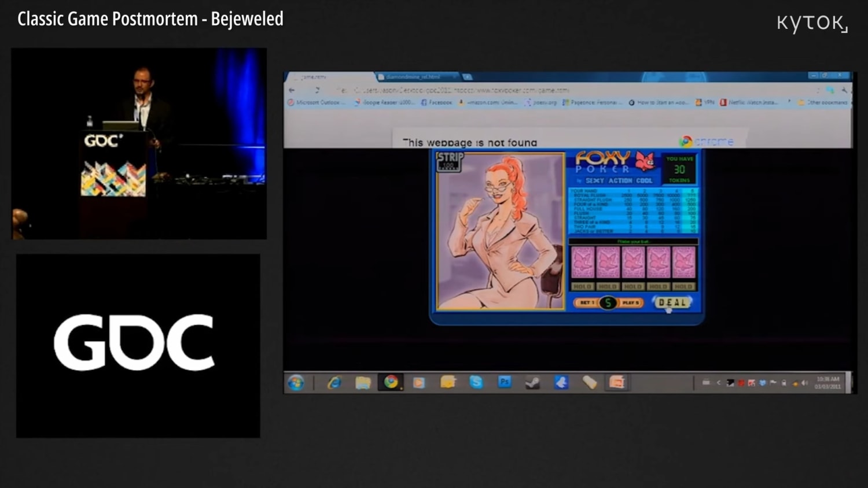The width and height of the screenshot is (868, 488).
Task: Open a new tab in Chrome
Action: (467, 76)
